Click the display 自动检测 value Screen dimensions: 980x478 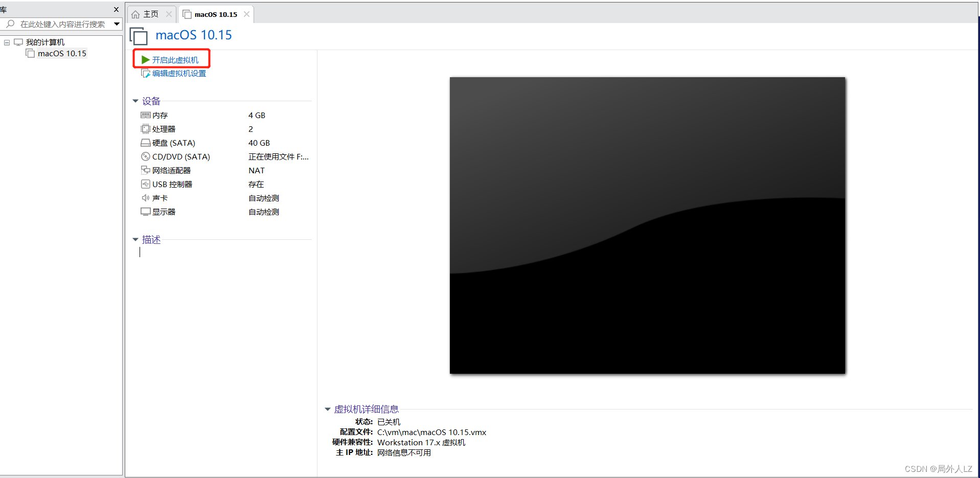click(x=264, y=212)
